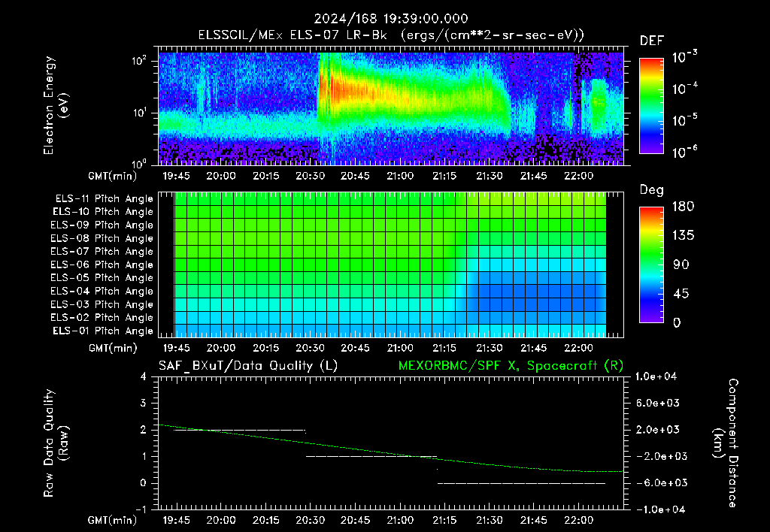This screenshot has height=532, width=770.
Task: Select the "ELS-11 Pitch Angle" row label
Action: click(104, 199)
